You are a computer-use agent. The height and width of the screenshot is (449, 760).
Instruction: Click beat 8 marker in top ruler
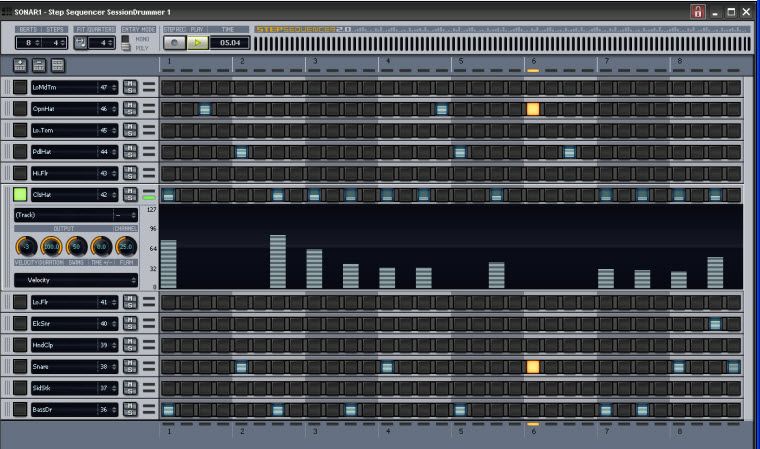(x=680, y=61)
